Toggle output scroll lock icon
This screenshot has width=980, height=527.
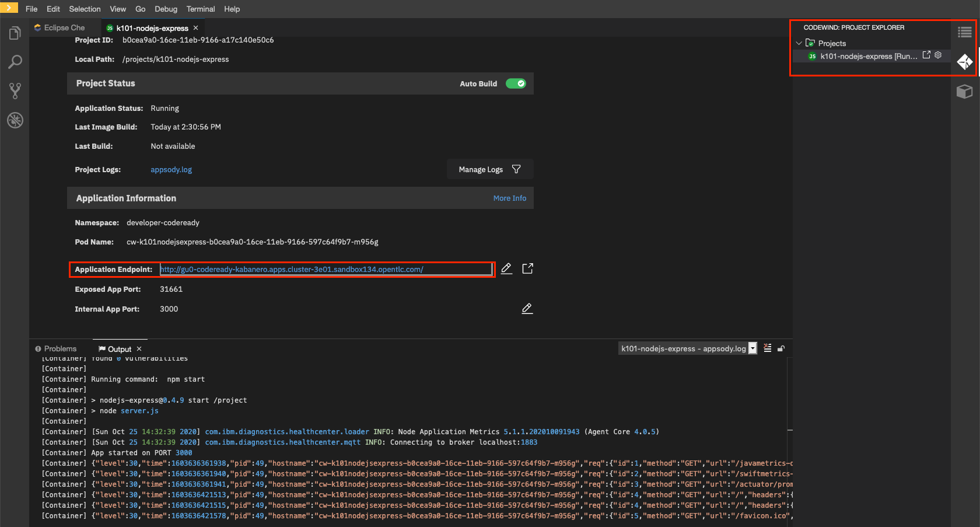(x=781, y=348)
